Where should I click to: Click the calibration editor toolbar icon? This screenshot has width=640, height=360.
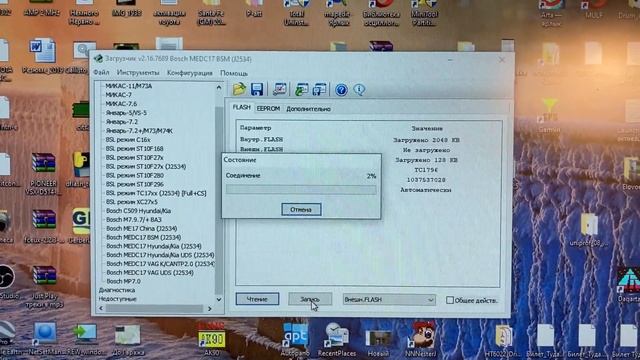pyautogui.click(x=280, y=89)
